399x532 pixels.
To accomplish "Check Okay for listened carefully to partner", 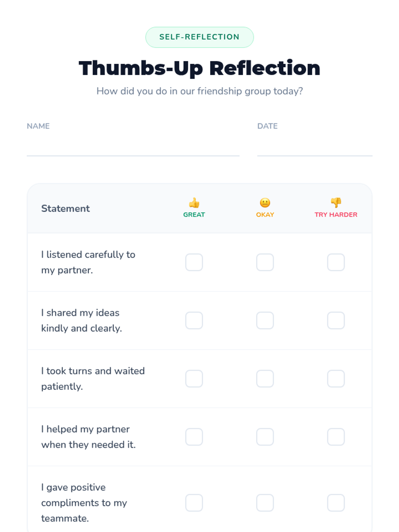I will click(x=265, y=262).
